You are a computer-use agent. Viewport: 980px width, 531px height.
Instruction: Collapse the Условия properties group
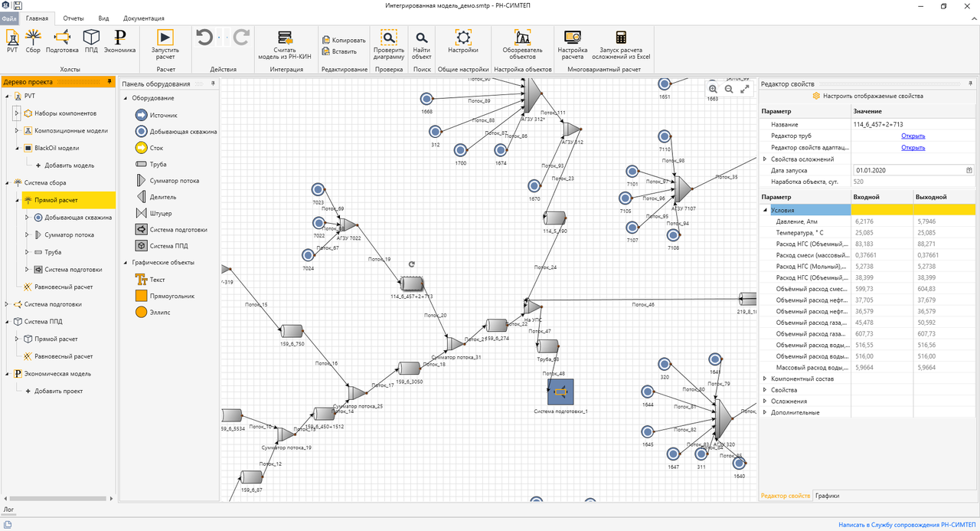765,210
